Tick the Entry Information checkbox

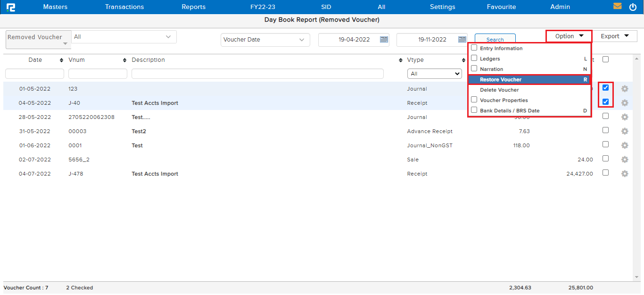(x=474, y=48)
